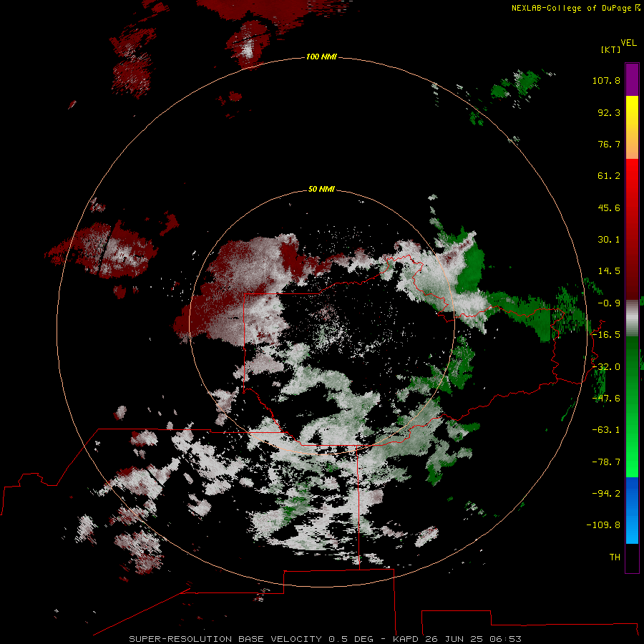Pick the bright green segment near -78.7
The width and height of the screenshot is (644, 644).
(632, 460)
